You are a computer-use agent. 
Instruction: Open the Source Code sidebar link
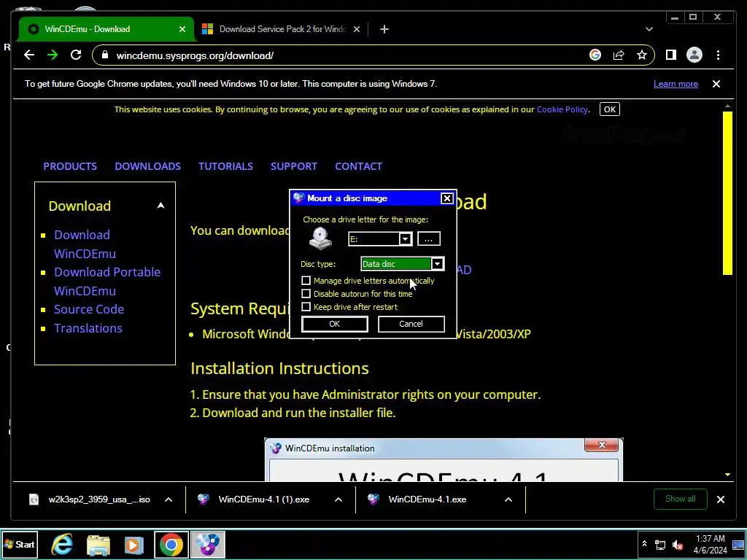(x=88, y=309)
